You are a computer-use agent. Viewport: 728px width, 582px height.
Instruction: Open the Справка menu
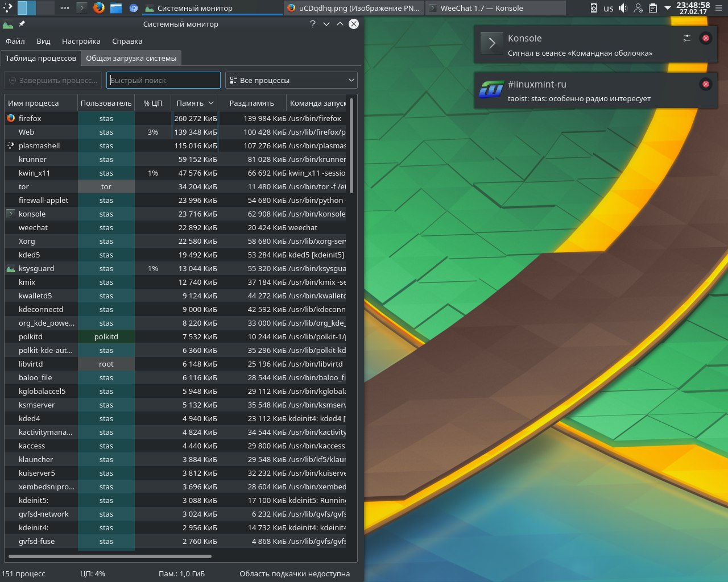pyautogui.click(x=127, y=41)
